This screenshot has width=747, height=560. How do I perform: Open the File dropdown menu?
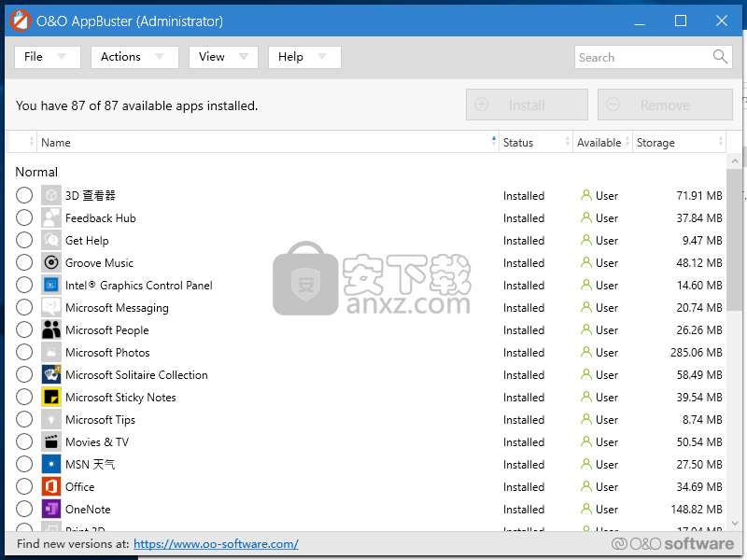pos(48,57)
